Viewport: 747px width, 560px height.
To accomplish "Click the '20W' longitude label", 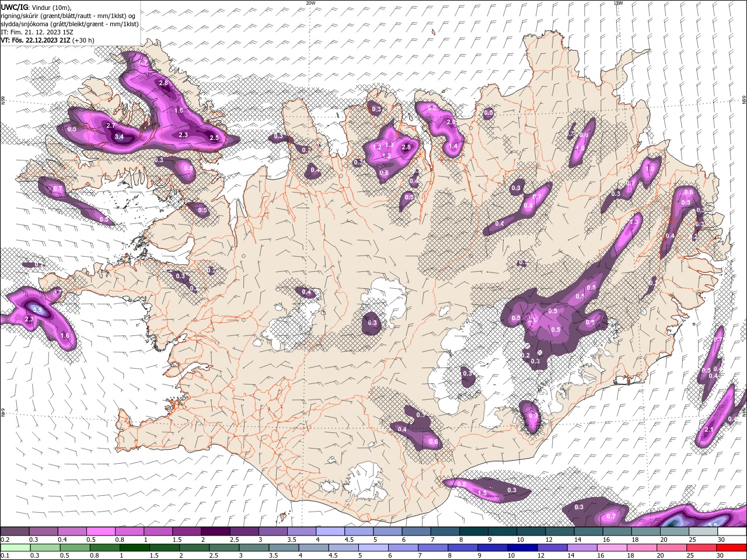I will (310, 3).
